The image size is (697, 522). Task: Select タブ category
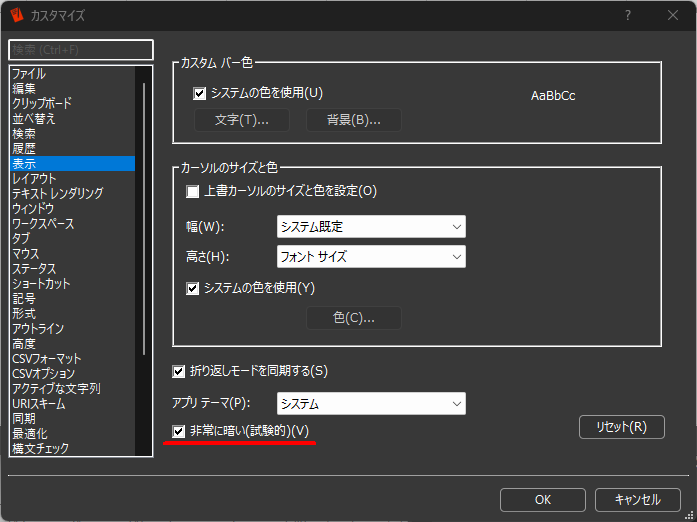point(72,239)
